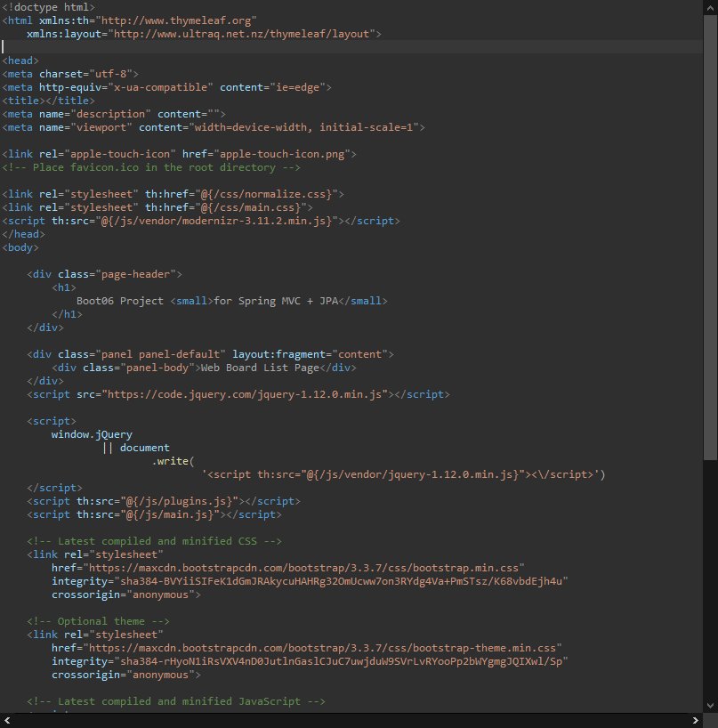Click the meta charset "utf-8" line
The height and width of the screenshot is (728, 718).
click(70, 74)
